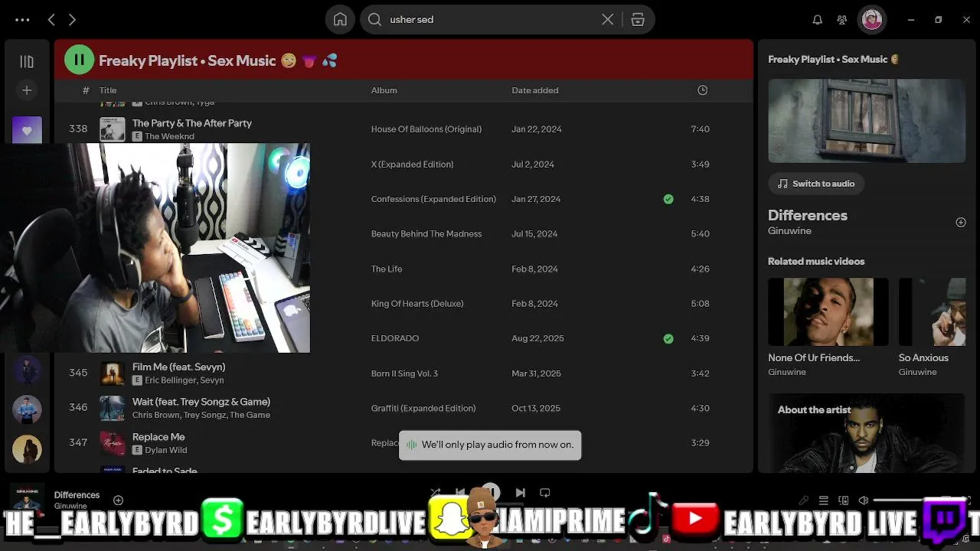Switch to audio playback
980x551 pixels.
[816, 184]
